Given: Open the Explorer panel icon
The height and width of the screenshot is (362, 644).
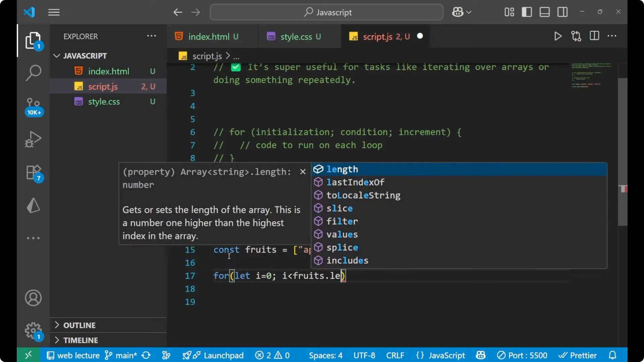Looking at the screenshot, I should click(33, 40).
